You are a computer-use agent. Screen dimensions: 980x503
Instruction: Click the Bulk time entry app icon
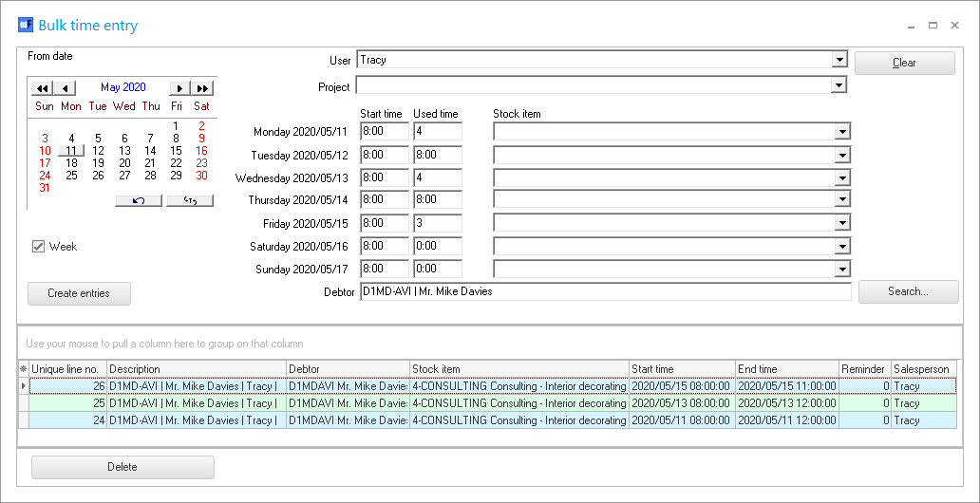coord(26,26)
